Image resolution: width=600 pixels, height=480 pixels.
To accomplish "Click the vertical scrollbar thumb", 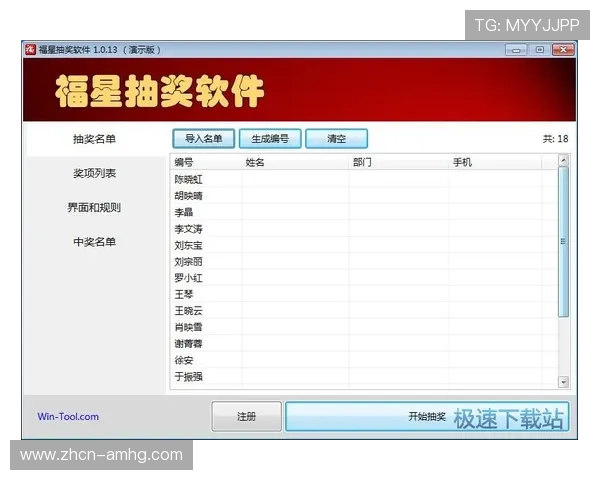I will [563, 242].
